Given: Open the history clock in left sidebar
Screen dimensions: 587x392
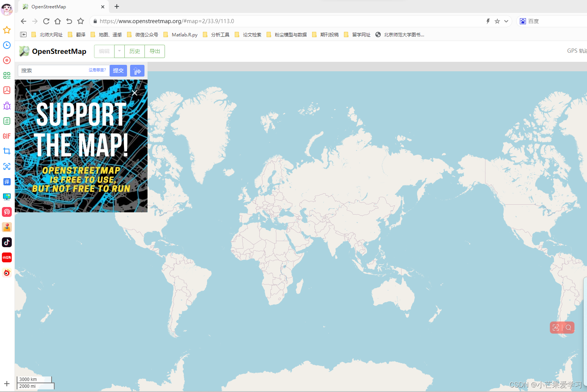Looking at the screenshot, I should point(7,45).
